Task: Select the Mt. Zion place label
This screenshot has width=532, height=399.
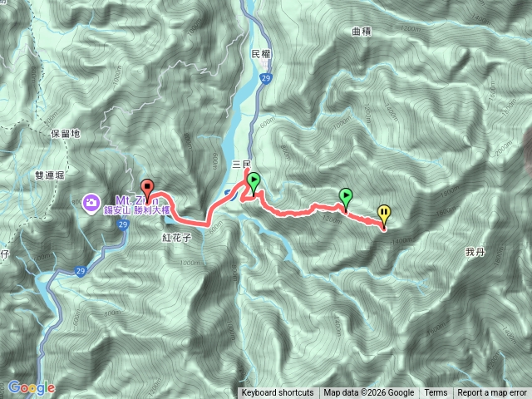Action: click(x=136, y=201)
